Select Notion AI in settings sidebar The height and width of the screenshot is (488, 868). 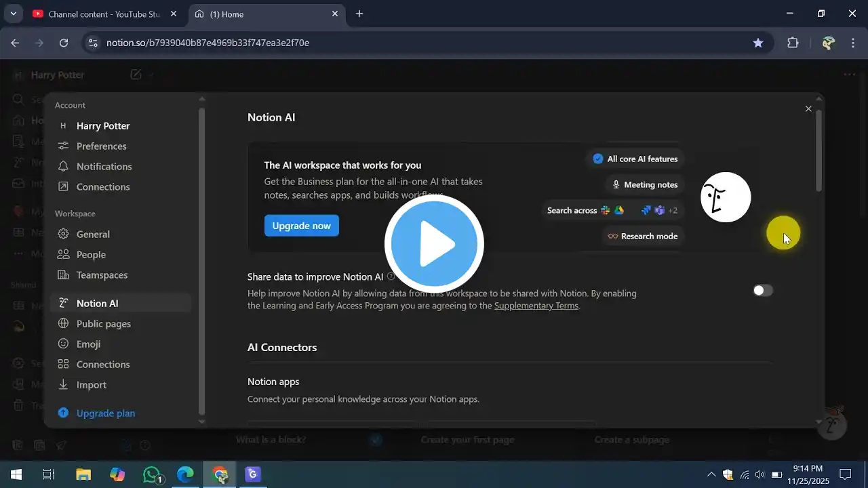click(x=97, y=304)
